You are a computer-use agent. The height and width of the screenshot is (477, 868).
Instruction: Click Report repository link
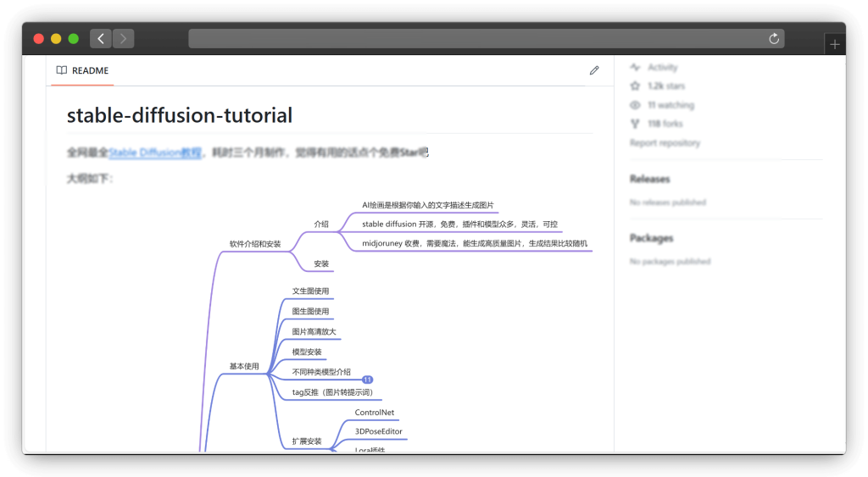[665, 143]
